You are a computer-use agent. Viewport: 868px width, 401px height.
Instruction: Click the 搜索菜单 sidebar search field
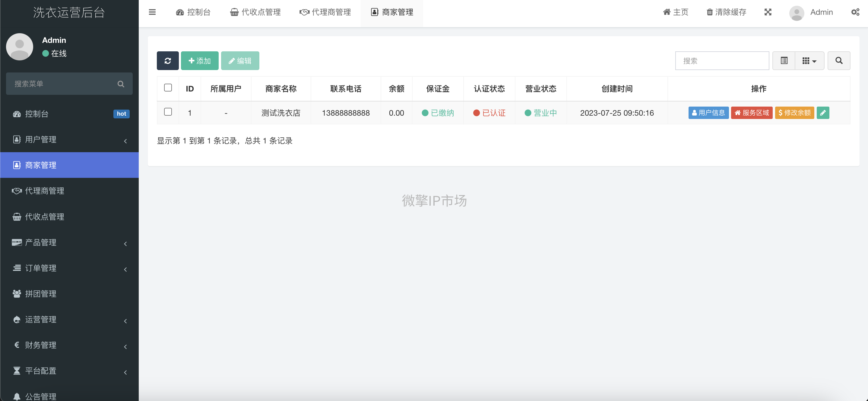click(69, 84)
